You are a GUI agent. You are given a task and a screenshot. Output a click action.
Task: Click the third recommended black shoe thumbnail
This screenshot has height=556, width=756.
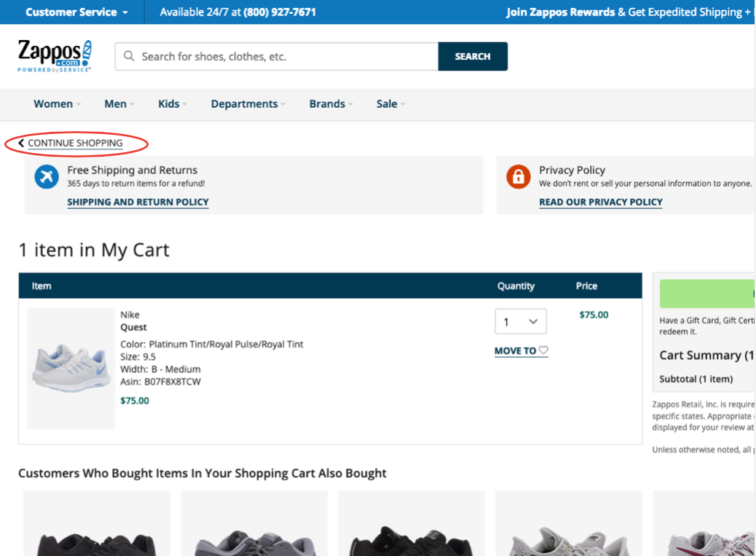pyautogui.click(x=412, y=523)
